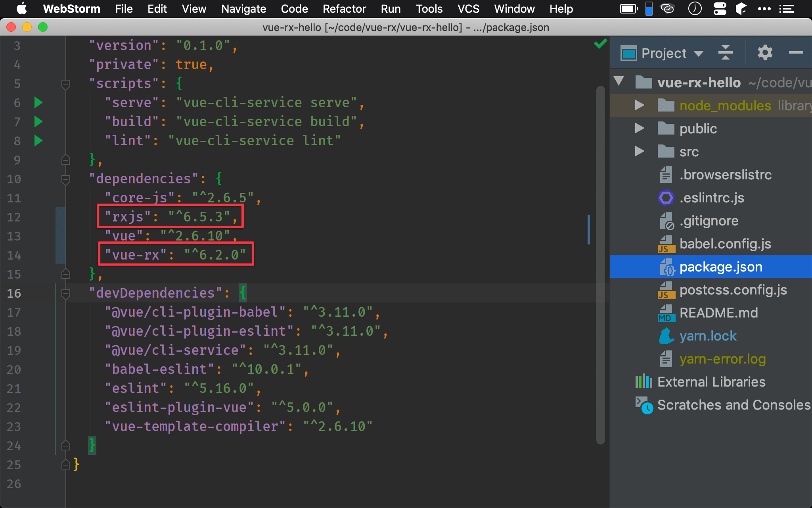
Task: Click the package.json file icon
Action: [x=667, y=267]
